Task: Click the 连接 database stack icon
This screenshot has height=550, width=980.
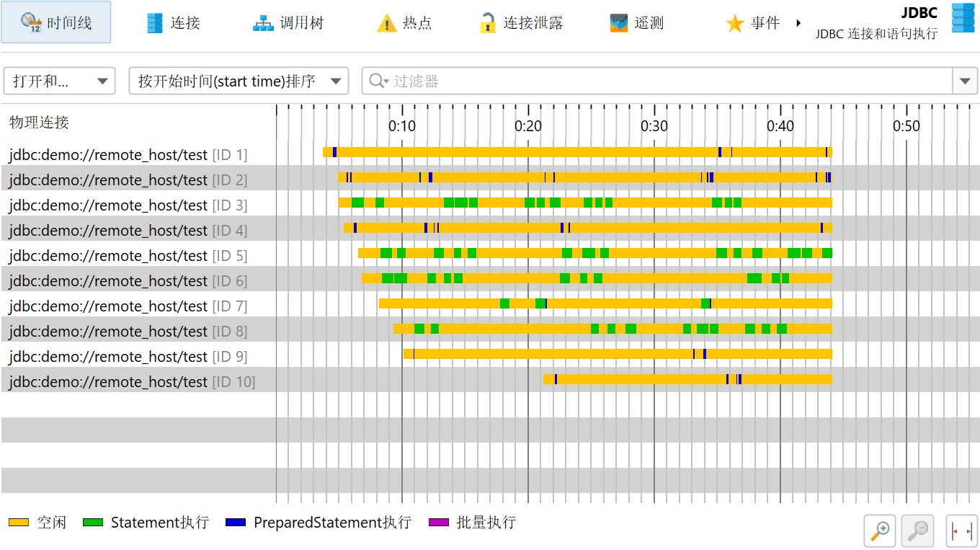Action: 155,23
